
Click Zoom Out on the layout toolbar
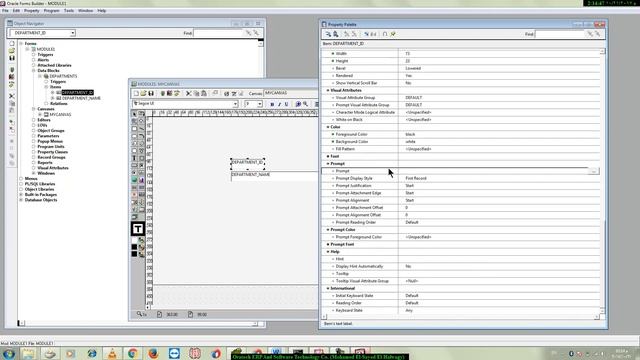click(x=305, y=104)
